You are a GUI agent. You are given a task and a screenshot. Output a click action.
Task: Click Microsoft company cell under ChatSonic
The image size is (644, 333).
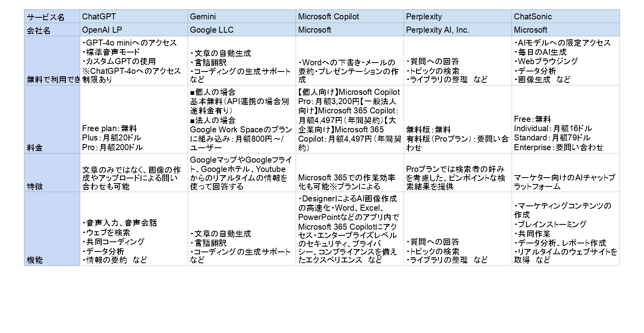[x=566, y=30]
